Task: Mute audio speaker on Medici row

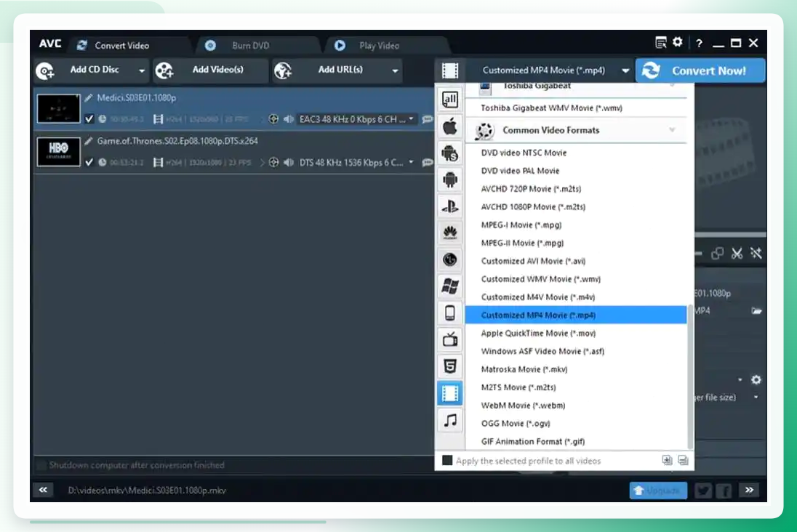Action: (289, 119)
